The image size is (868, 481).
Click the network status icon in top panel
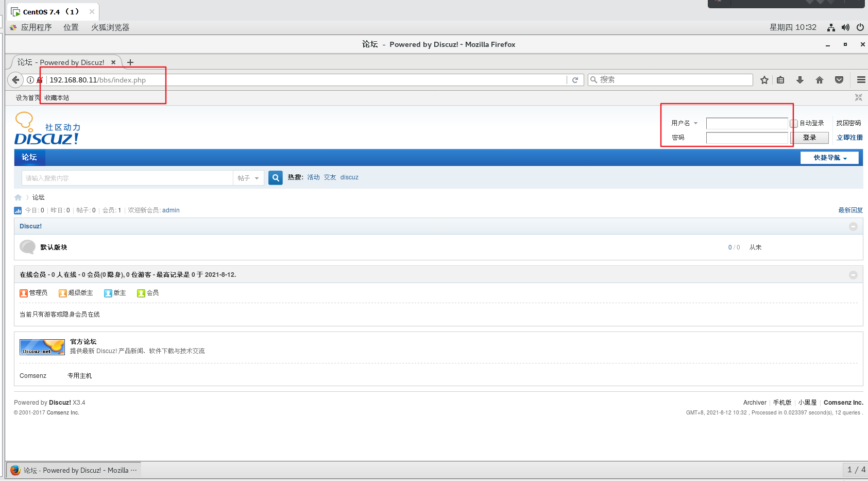[x=831, y=27]
